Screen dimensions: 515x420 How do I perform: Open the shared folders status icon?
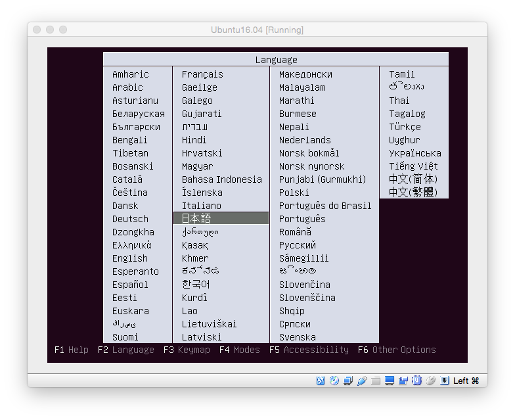pyautogui.click(x=376, y=381)
